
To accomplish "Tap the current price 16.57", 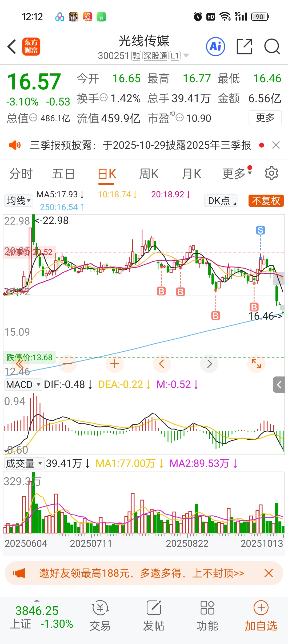I will 34,82.
